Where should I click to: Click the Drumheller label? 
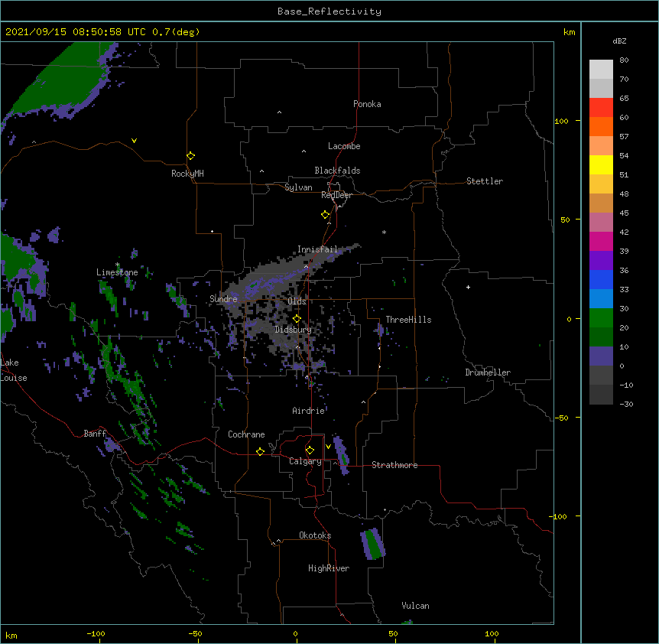coord(488,372)
